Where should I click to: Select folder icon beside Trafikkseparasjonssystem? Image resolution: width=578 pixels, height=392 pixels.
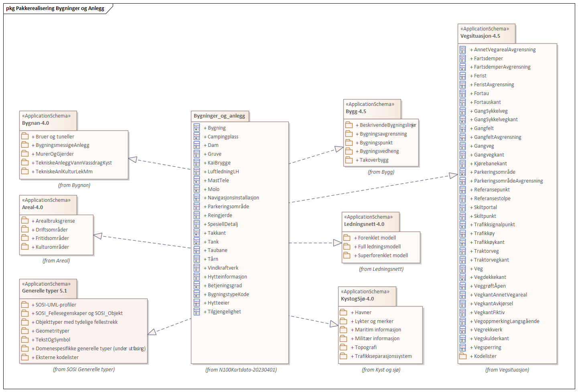[344, 356]
